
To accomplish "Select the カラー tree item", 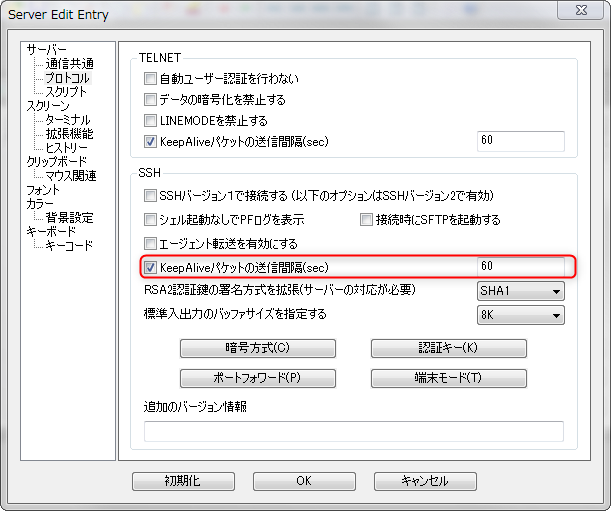I will coord(40,204).
